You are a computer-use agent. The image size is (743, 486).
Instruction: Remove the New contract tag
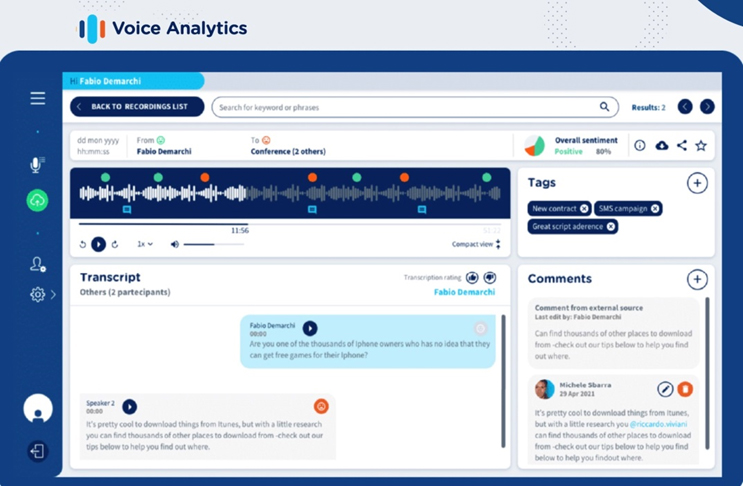tap(584, 208)
